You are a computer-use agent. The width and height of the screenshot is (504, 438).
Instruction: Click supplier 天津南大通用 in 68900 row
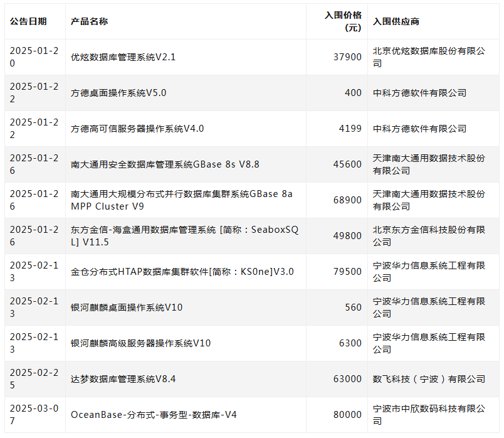click(x=429, y=200)
